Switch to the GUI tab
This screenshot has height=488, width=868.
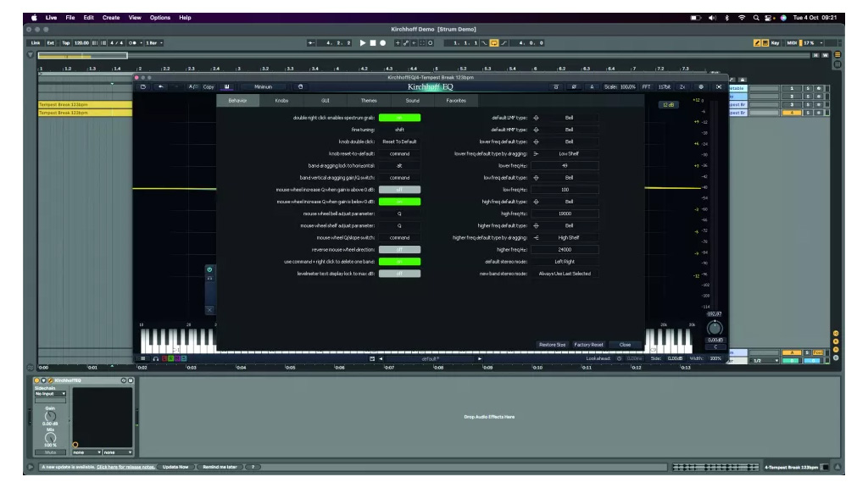pos(325,101)
